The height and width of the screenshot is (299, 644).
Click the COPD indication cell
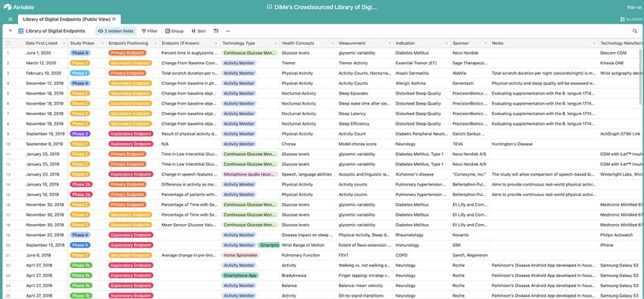pyautogui.click(x=421, y=255)
